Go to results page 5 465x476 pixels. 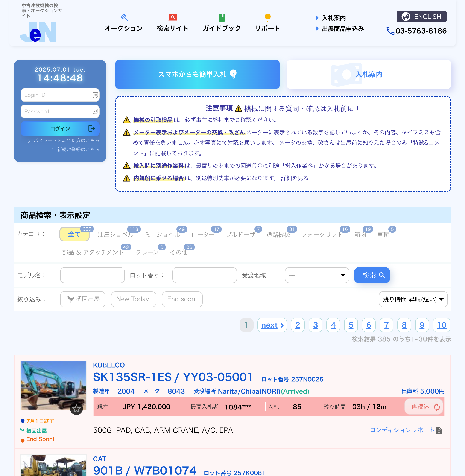tap(351, 325)
